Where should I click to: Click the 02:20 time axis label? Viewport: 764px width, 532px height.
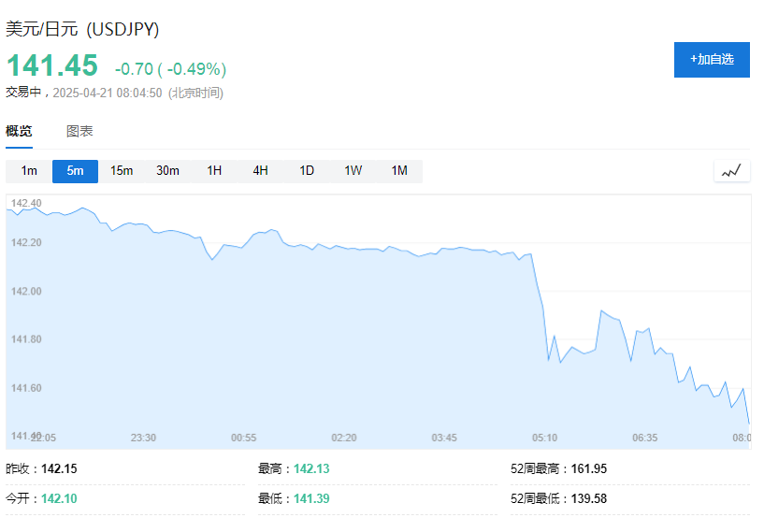coord(344,438)
